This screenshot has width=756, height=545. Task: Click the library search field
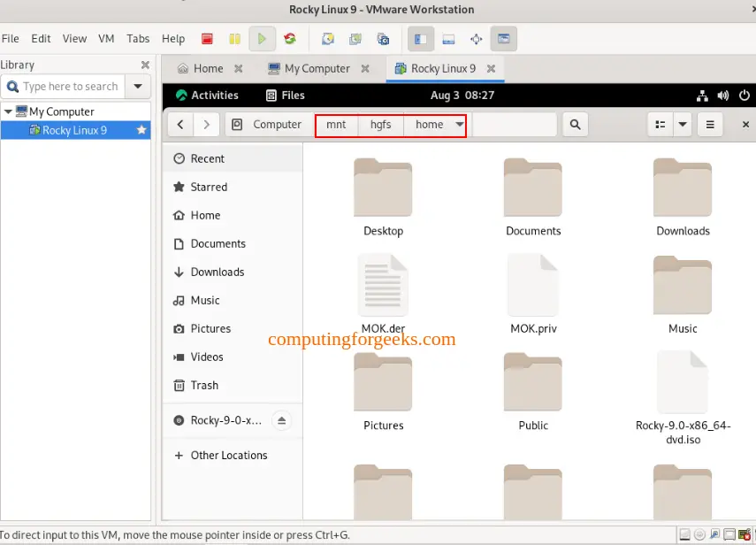[x=63, y=87]
